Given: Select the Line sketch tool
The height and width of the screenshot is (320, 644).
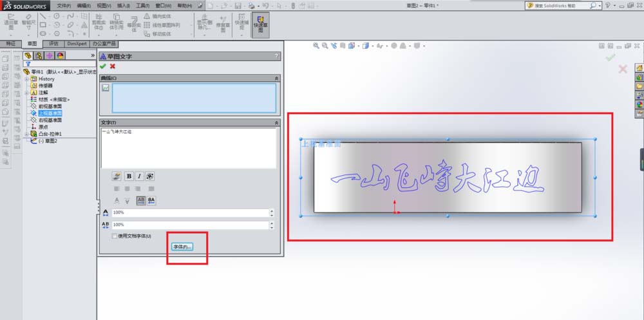Looking at the screenshot, I should pyautogui.click(x=43, y=16).
